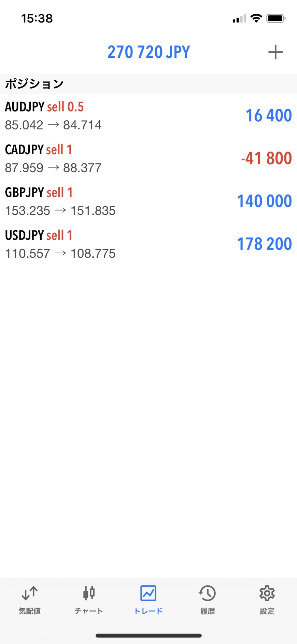Tap the Wi-Fi status icon
Image resolution: width=297 pixels, height=644 pixels.
[x=256, y=18]
